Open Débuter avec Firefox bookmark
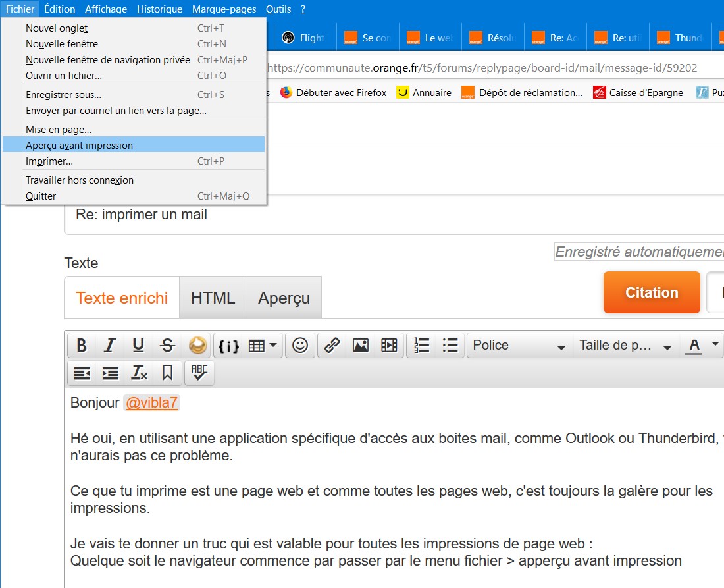 (334, 92)
